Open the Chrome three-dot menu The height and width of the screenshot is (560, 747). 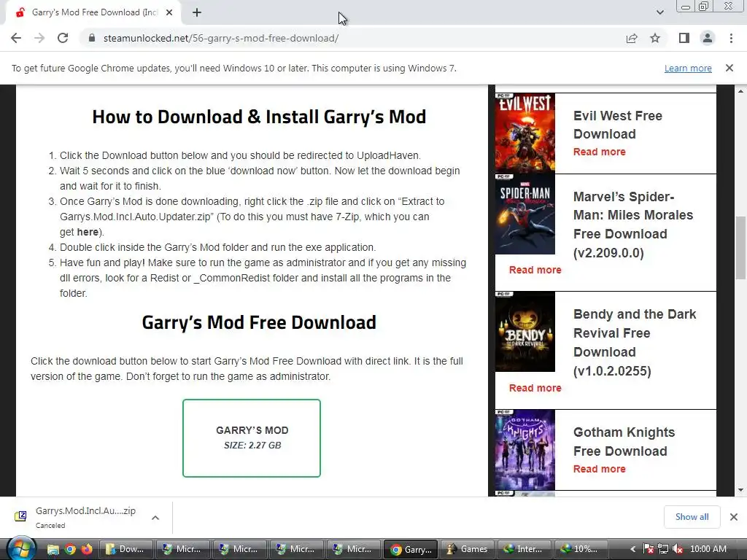point(731,38)
